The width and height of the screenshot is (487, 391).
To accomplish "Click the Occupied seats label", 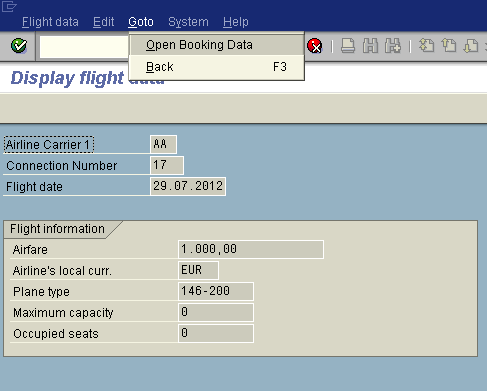I will [x=56, y=334].
